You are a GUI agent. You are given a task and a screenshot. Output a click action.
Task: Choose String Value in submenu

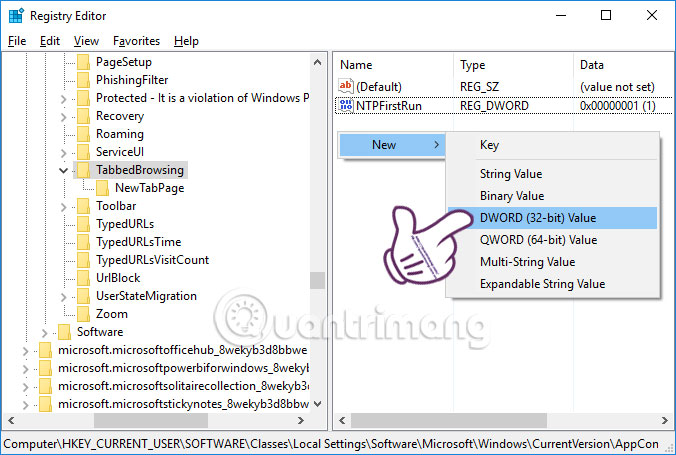pyautogui.click(x=552, y=174)
